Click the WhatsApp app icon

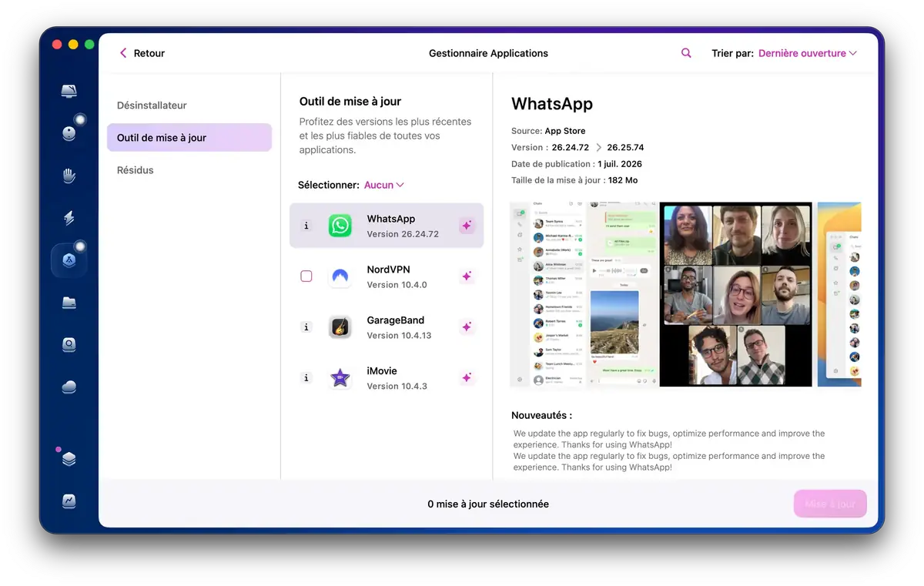(340, 226)
